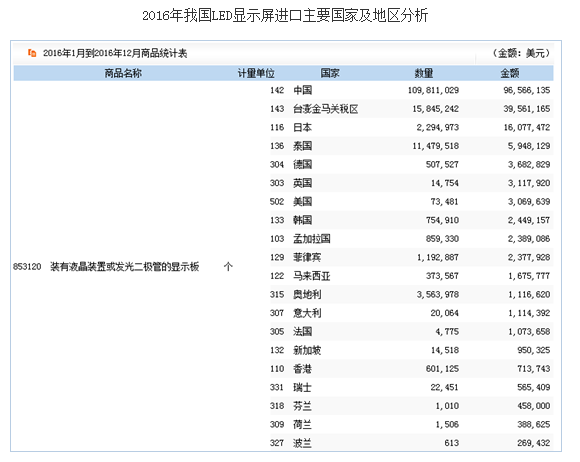
Task: Select country 台澎金马关税区
Action: [x=326, y=109]
